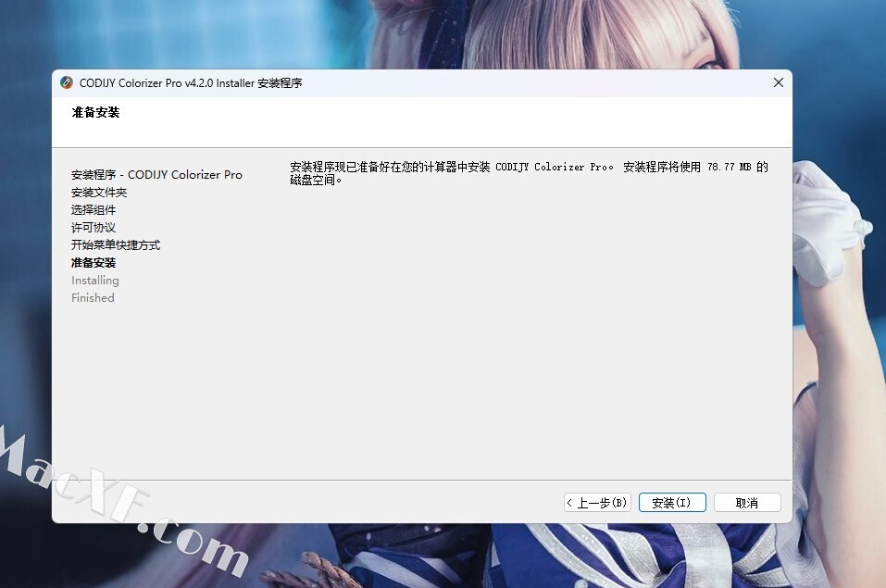Click the bold 准备安装 step in sidebar
The height and width of the screenshot is (588, 886).
click(x=94, y=263)
